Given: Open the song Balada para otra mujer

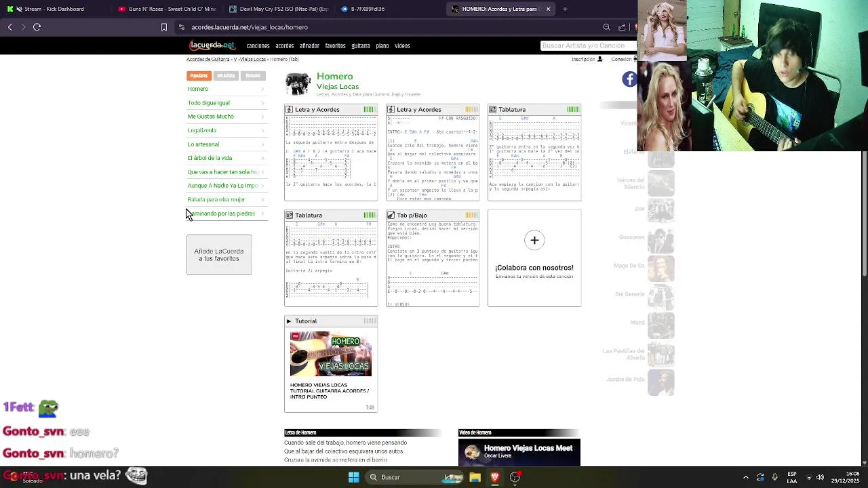Looking at the screenshot, I should pos(227,199).
